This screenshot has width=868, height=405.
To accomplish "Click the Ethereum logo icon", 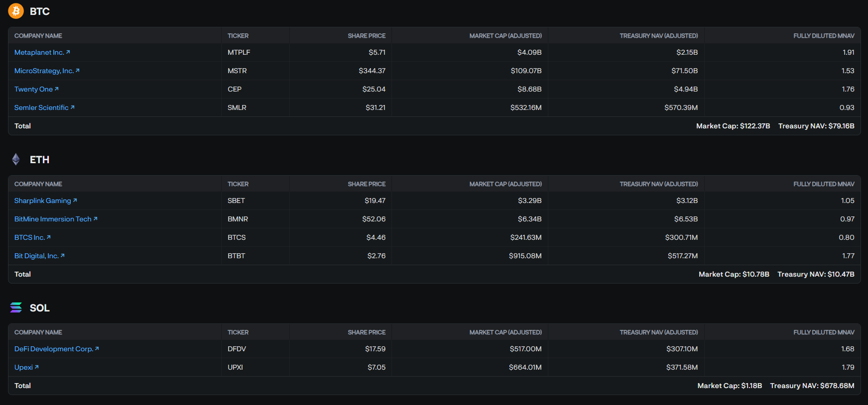I will 16,159.
